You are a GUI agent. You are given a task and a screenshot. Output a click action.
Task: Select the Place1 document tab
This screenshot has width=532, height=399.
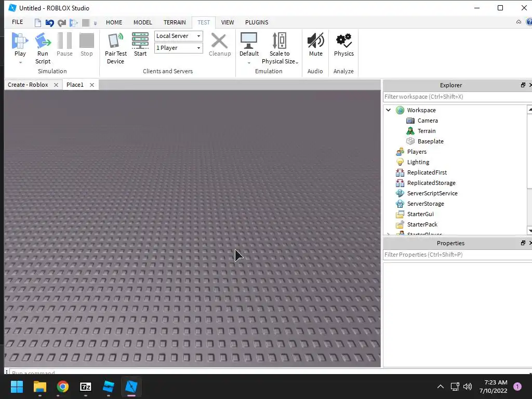75,85
